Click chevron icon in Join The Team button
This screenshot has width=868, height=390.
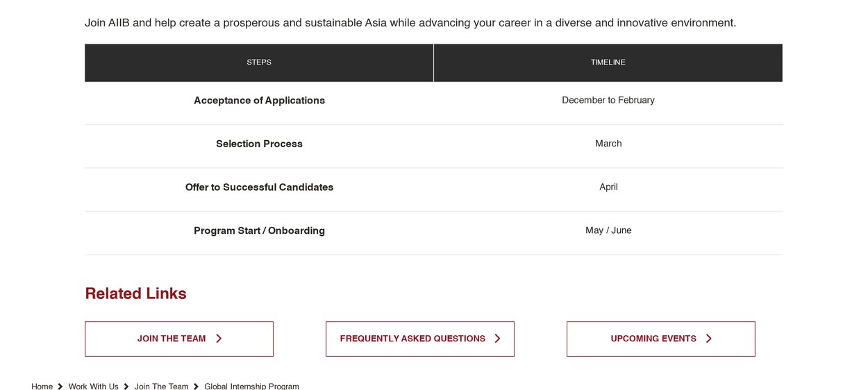[x=219, y=339]
